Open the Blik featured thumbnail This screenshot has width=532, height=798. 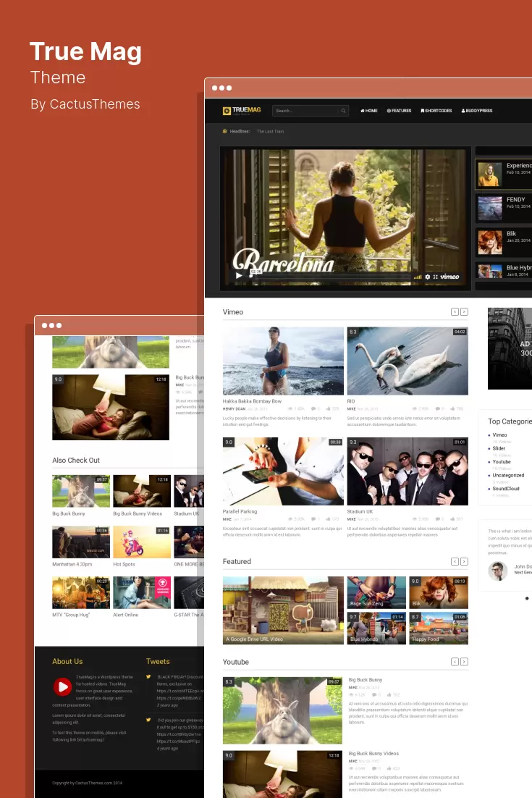tap(439, 592)
